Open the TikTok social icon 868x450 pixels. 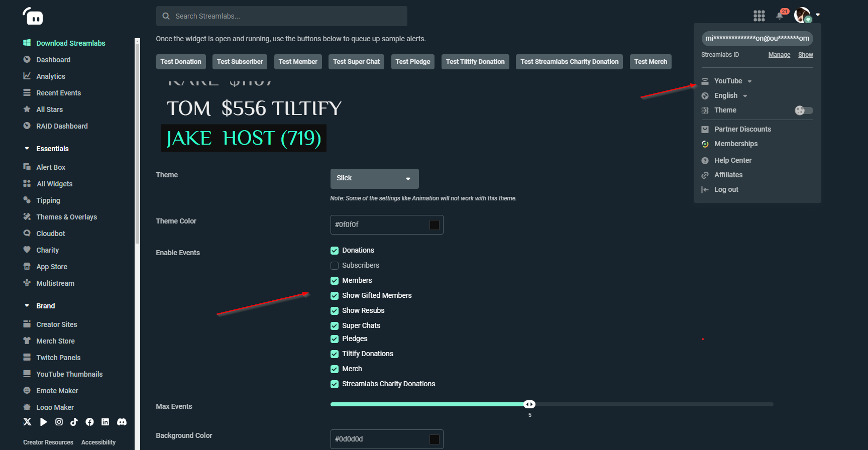74,422
